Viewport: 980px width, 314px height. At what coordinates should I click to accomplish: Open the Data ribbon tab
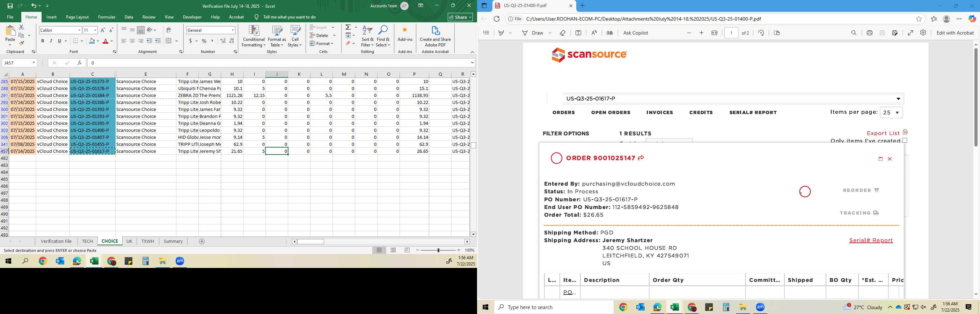129,17
